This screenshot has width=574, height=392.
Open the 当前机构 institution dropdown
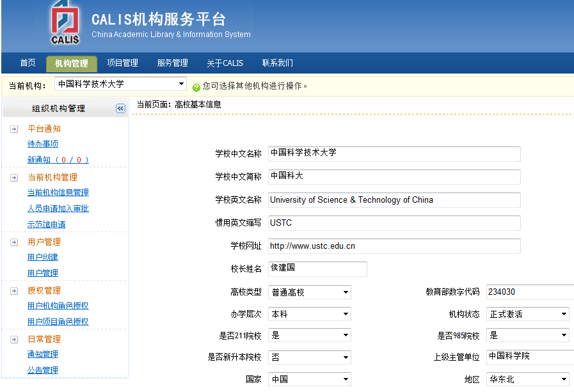pos(120,84)
